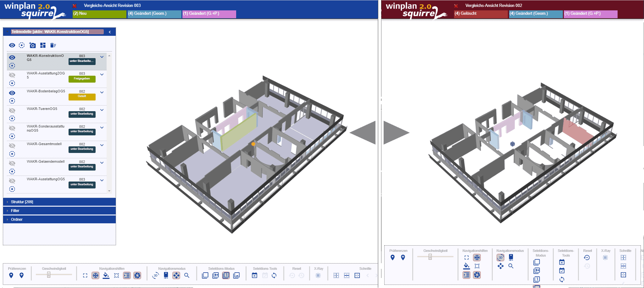This screenshot has width=644, height=288.
Task: Show the WAKR-Gesamtmodell via its eye icon
Action: [12, 146]
